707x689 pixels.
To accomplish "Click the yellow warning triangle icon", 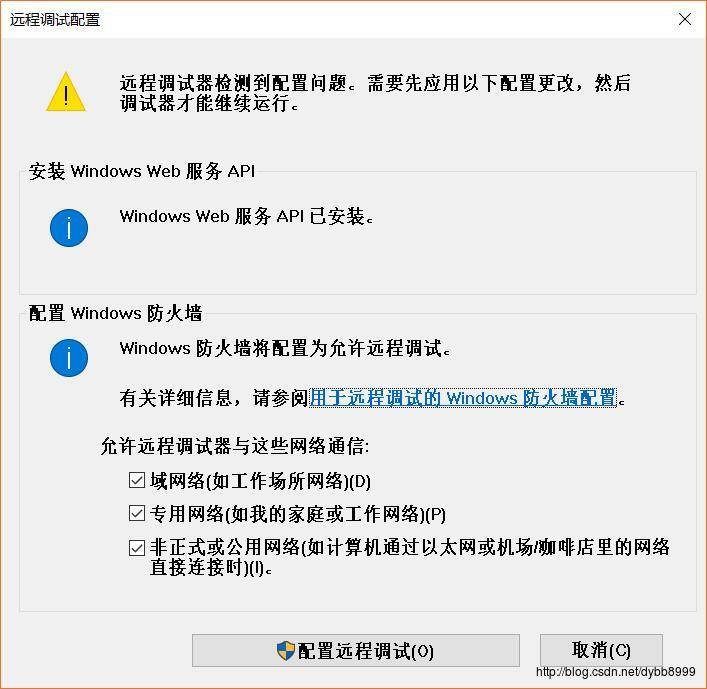I will click(x=66, y=92).
